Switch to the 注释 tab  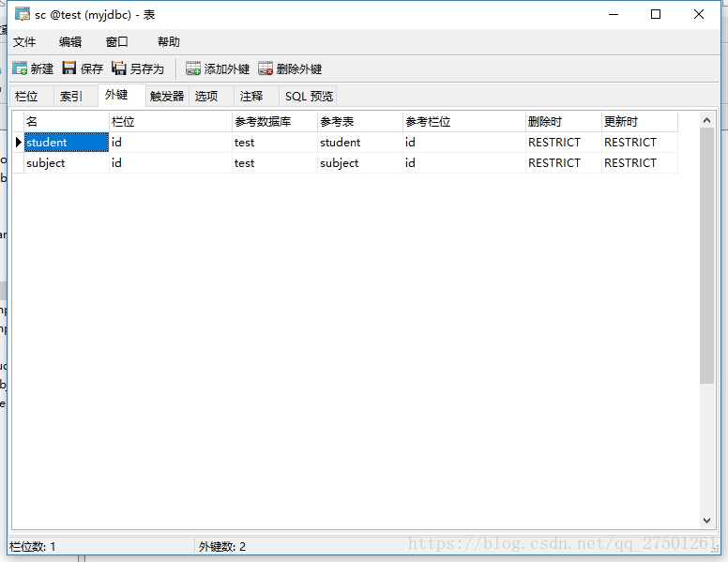pyautogui.click(x=256, y=96)
